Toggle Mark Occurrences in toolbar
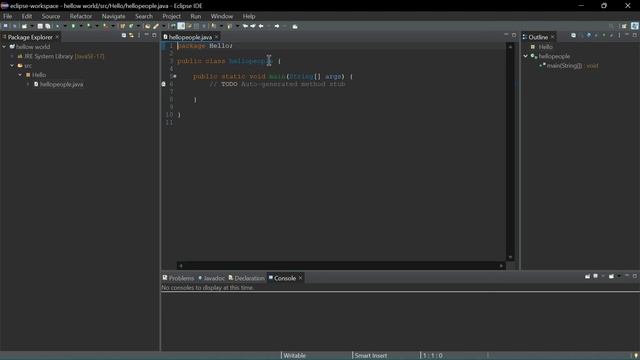Image resolution: width=640 pixels, height=360 pixels. click(x=181, y=26)
